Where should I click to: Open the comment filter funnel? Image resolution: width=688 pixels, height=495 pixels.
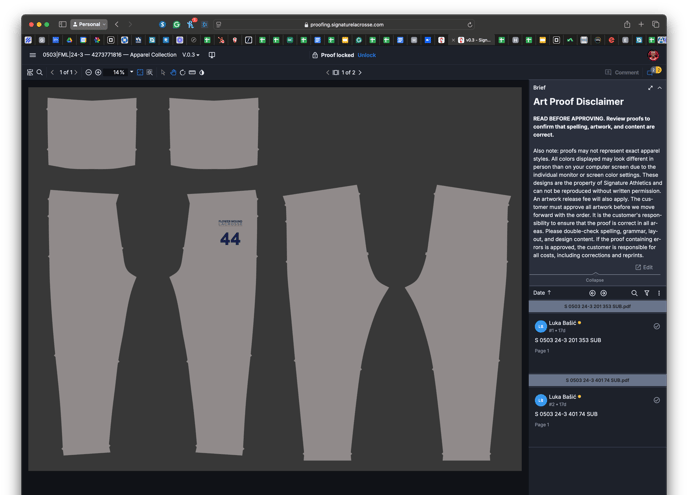pos(646,293)
